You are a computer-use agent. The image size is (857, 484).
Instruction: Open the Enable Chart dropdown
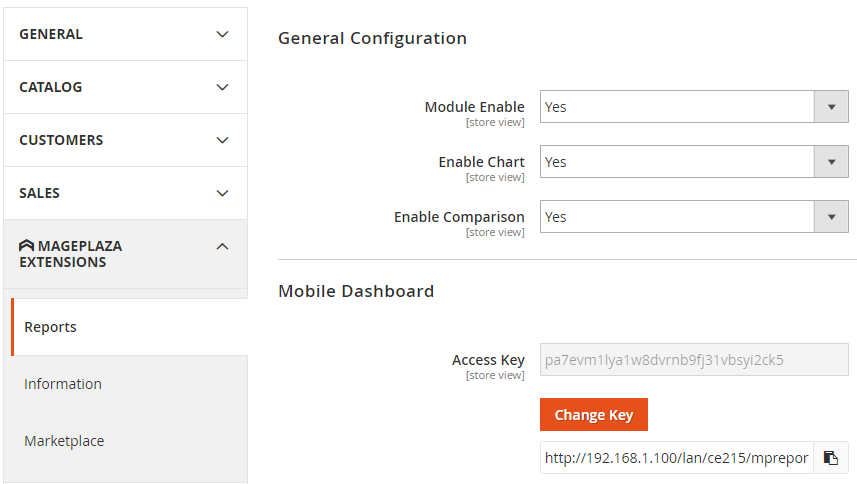click(677, 162)
